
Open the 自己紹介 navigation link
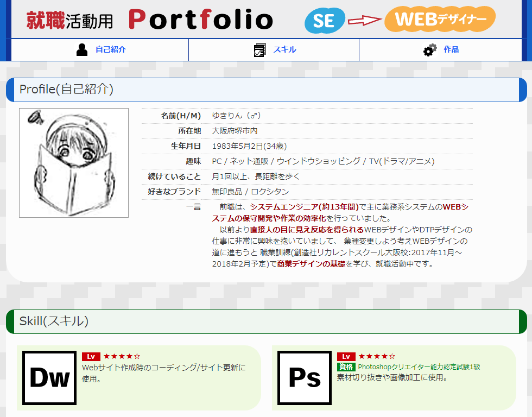(110, 50)
